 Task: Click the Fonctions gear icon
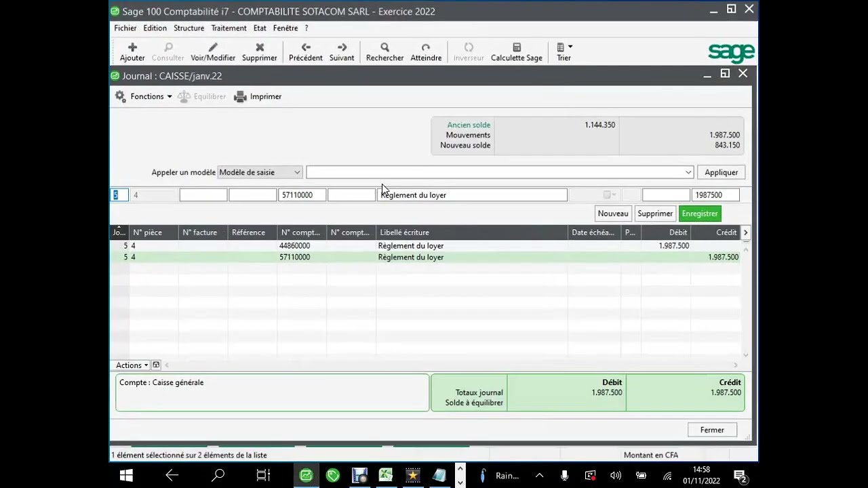click(x=120, y=96)
